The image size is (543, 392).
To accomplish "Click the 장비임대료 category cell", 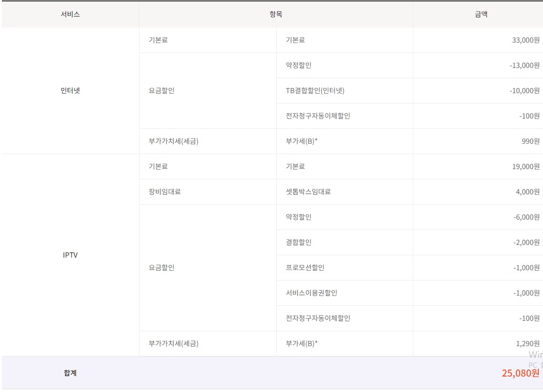I will coord(164,192).
